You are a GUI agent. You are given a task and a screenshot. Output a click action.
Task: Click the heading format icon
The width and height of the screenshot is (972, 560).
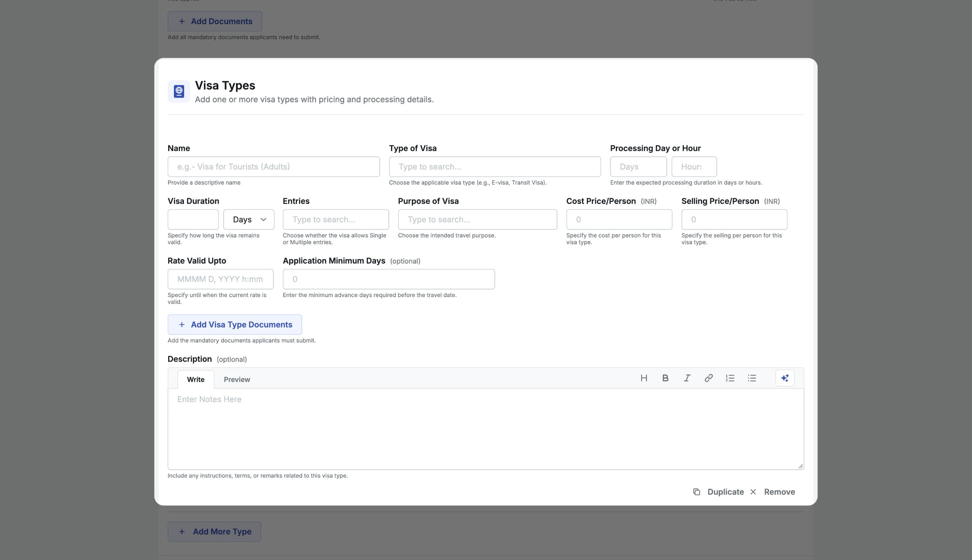(644, 378)
